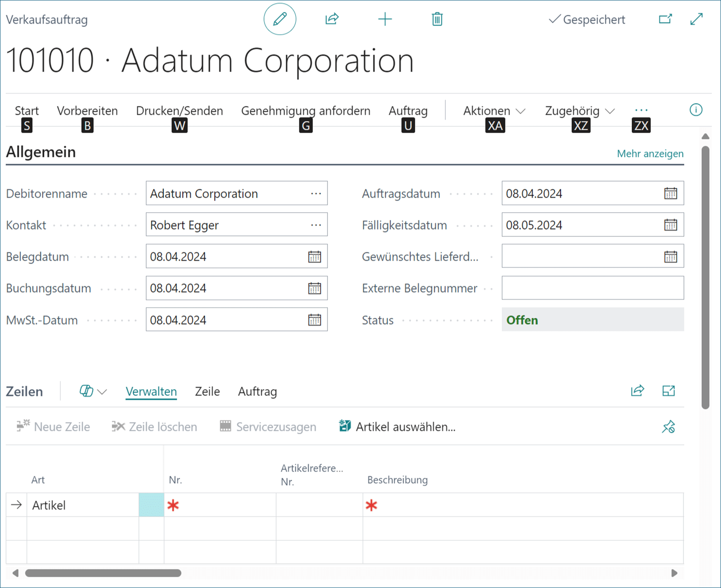This screenshot has width=721, height=588.
Task: Click the share icon in header
Action: click(x=332, y=19)
